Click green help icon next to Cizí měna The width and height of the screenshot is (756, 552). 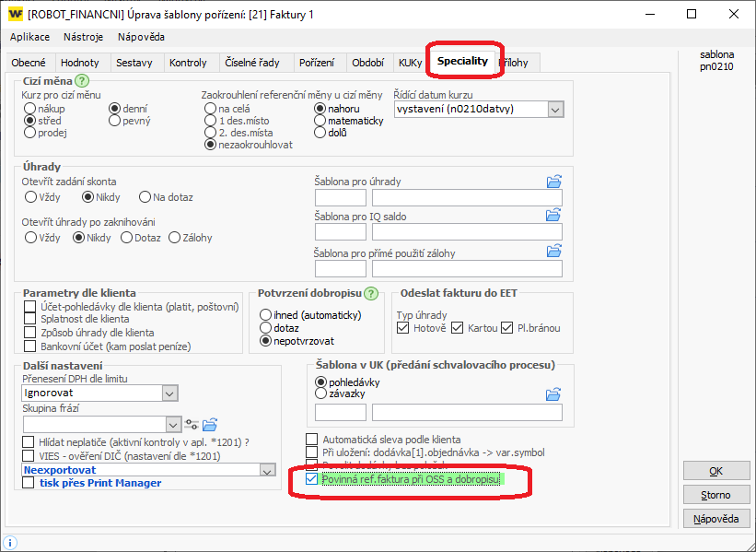tap(82, 80)
